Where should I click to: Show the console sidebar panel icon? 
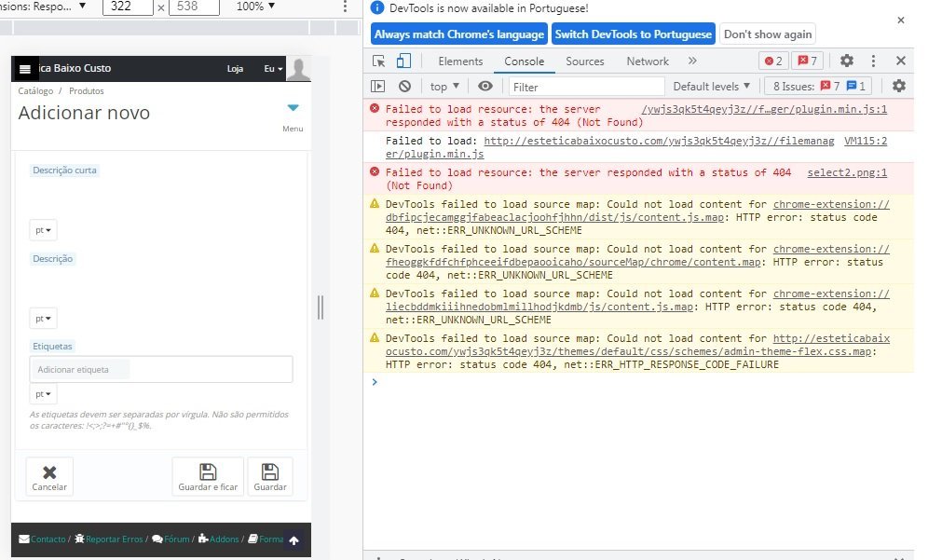point(378,86)
